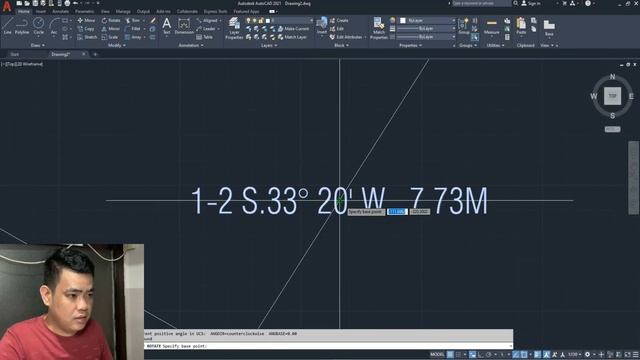Click the Group tool

click(x=464, y=26)
